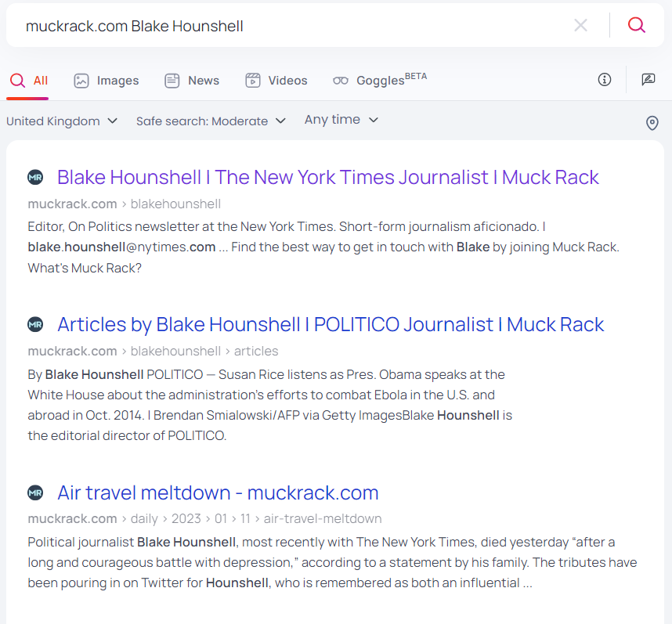Click the snippet starting 'Political journalist Blake Hounshell'
Viewport: 672px width, 624px height.
point(333,562)
